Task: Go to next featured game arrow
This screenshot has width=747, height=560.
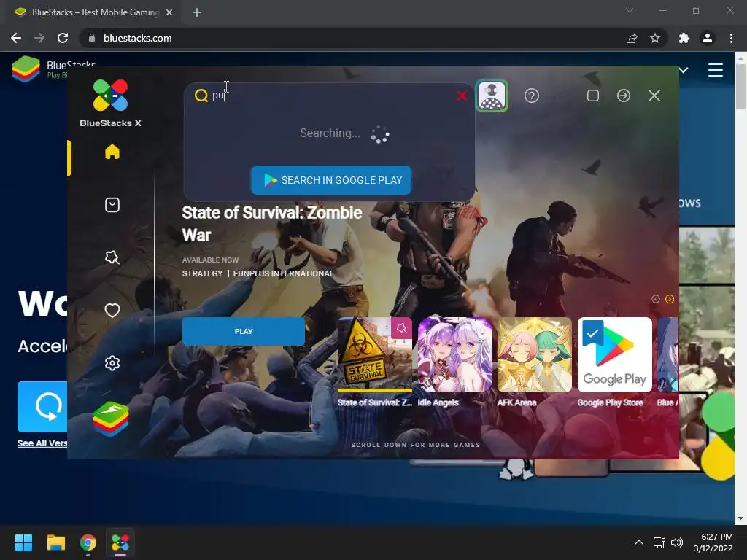Action: [670, 299]
